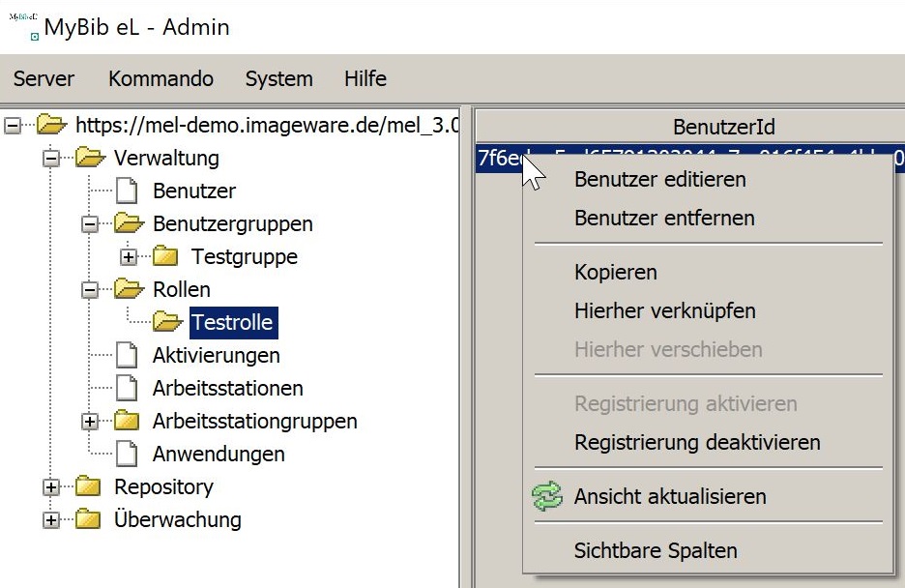Click the Arbeitsstationgruppen folder icon
This screenshot has width=905, height=588.
click(x=127, y=421)
